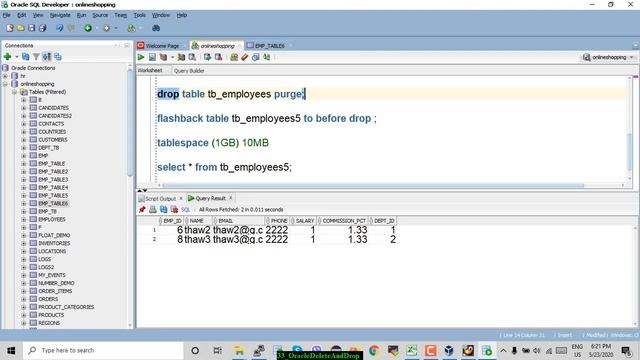
Task: Click the horizontal scrollbar in SQL editor
Action: click(372, 186)
